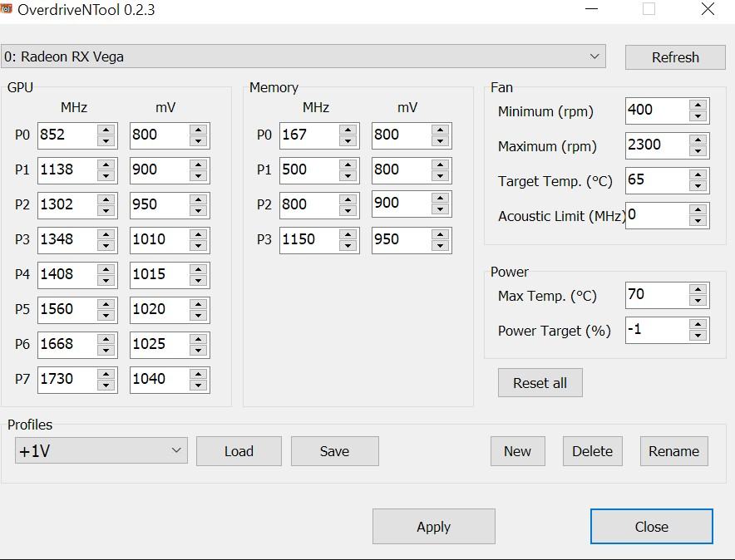Load the selected profile

pos(239,451)
